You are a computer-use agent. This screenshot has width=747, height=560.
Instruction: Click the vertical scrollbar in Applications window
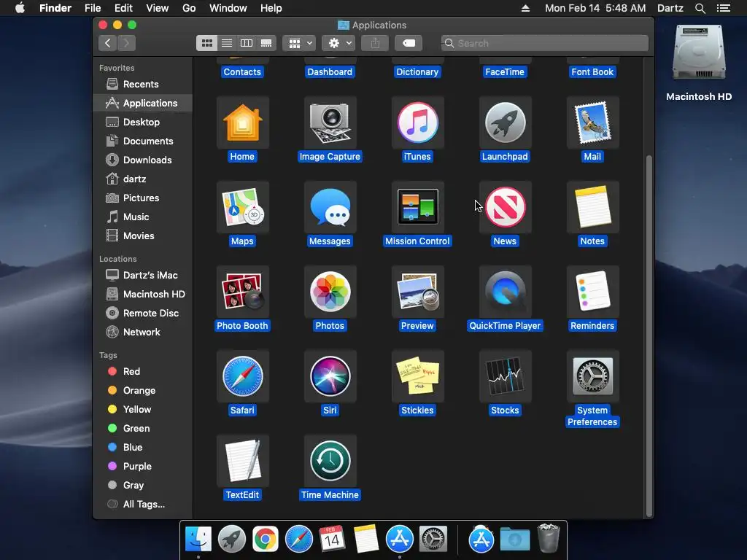click(x=649, y=335)
